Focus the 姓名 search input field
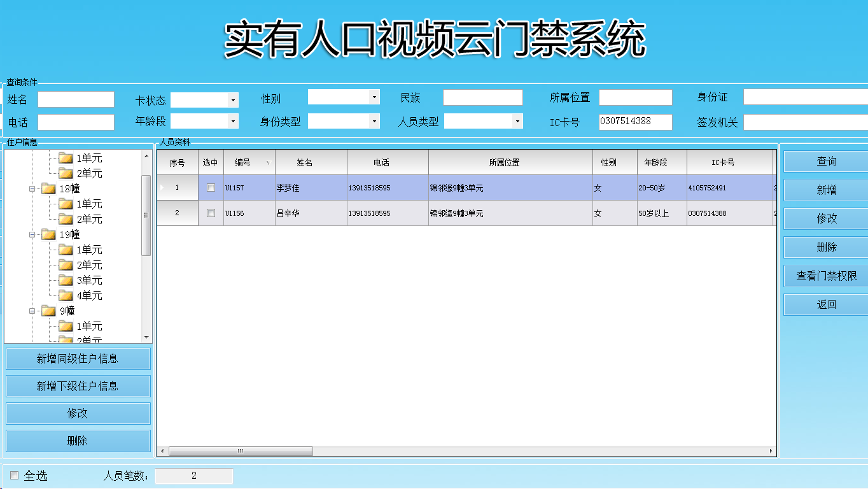 coord(76,99)
